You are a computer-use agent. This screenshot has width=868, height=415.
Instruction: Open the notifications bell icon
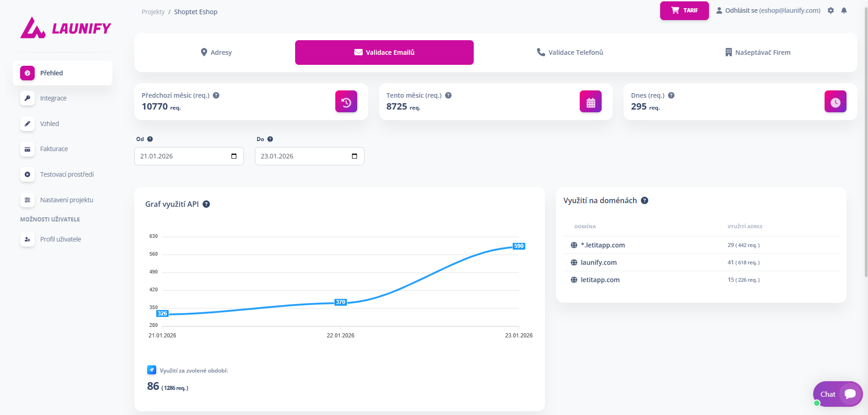844,11
